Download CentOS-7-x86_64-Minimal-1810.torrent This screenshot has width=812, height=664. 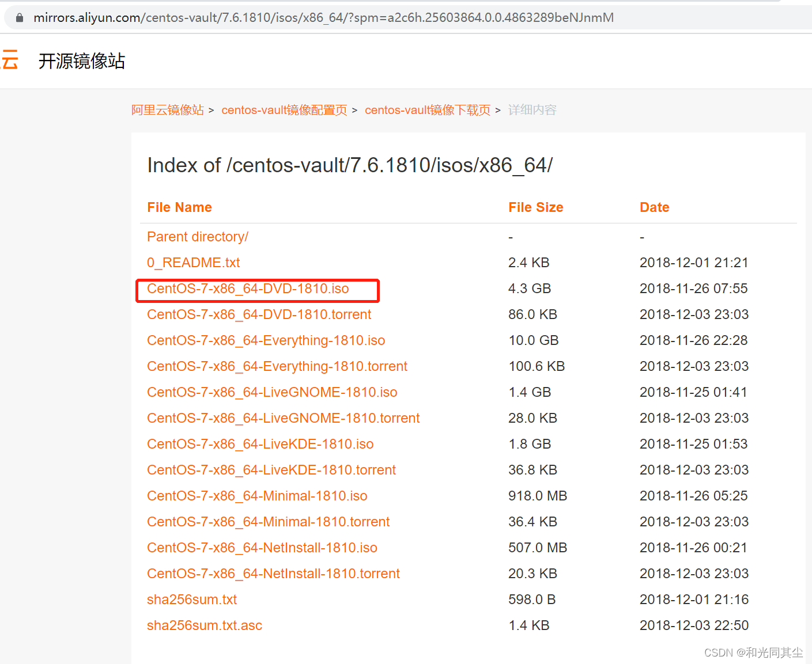click(x=268, y=522)
